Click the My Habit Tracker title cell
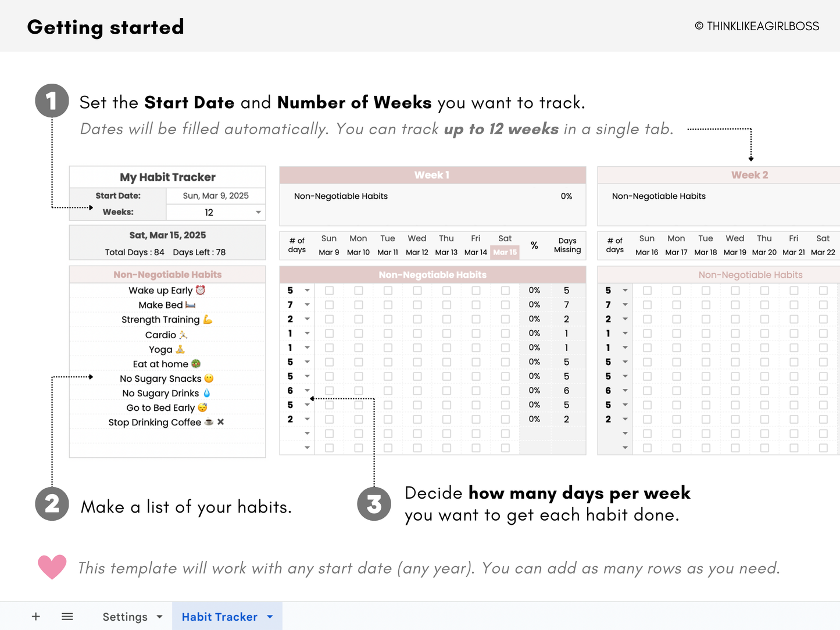This screenshot has height=630, width=840. click(167, 177)
